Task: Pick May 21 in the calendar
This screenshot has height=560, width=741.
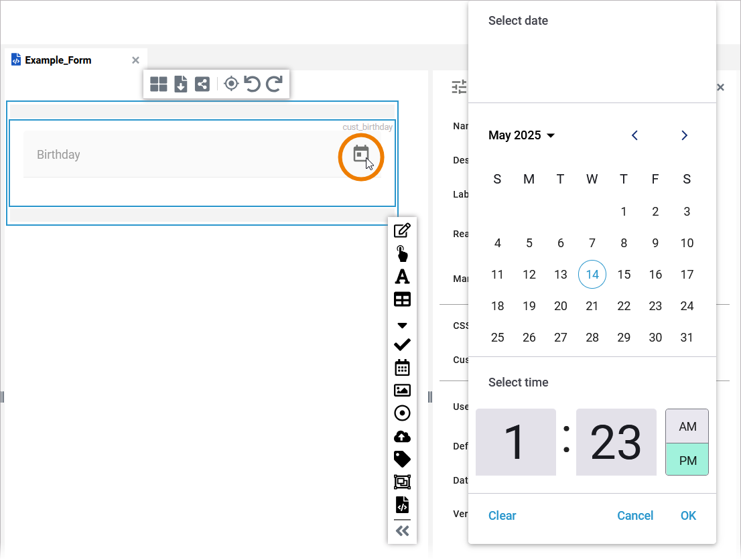Action: [x=592, y=306]
